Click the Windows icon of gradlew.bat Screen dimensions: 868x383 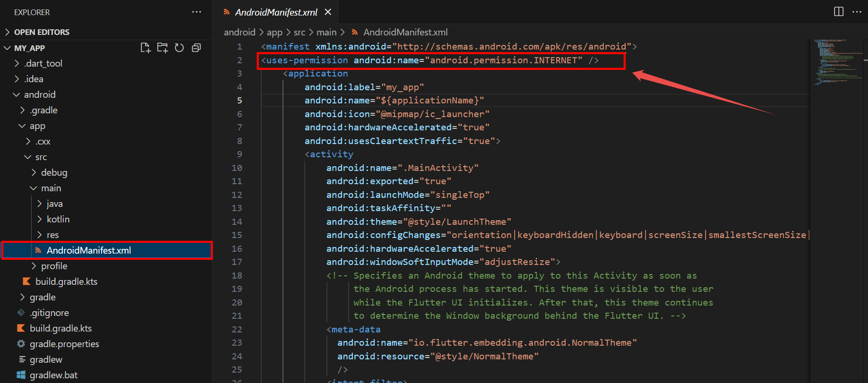coord(21,375)
